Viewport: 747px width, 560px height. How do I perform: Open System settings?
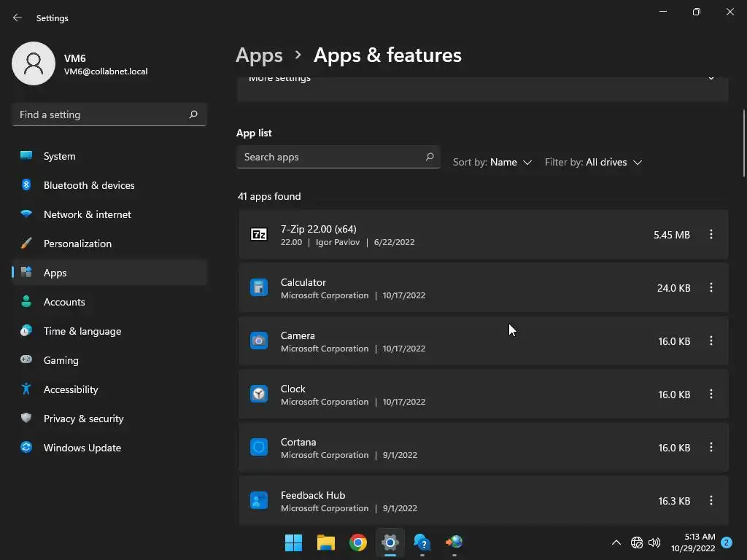109,156
